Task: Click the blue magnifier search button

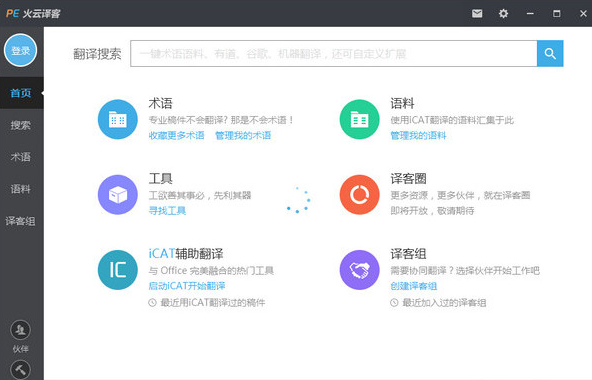Action: 550,54
